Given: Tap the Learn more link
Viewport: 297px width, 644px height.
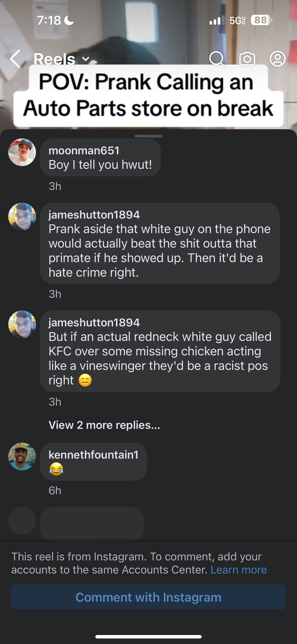Looking at the screenshot, I should [x=239, y=570].
